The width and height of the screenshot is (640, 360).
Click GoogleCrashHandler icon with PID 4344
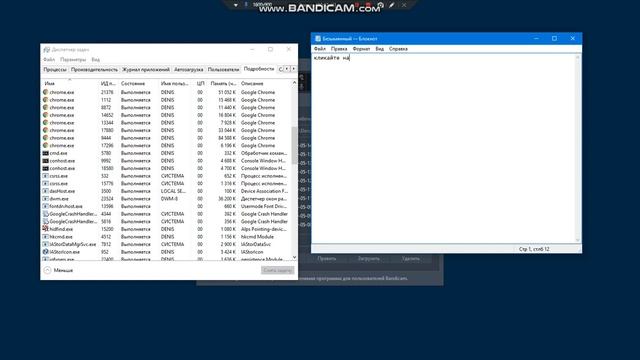point(46,214)
